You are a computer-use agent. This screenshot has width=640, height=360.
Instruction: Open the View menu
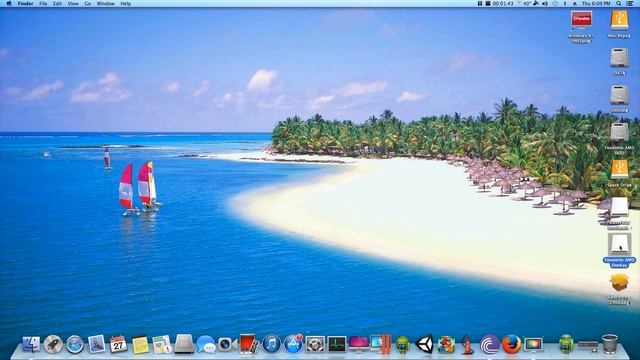pos(73,3)
